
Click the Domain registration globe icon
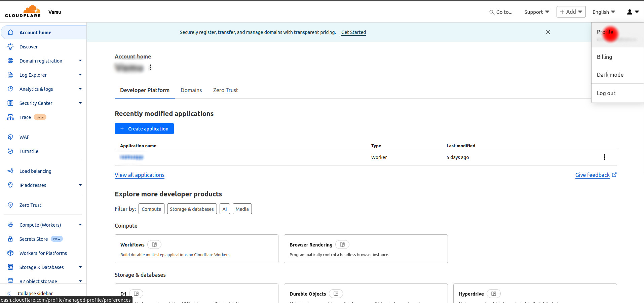click(10, 61)
